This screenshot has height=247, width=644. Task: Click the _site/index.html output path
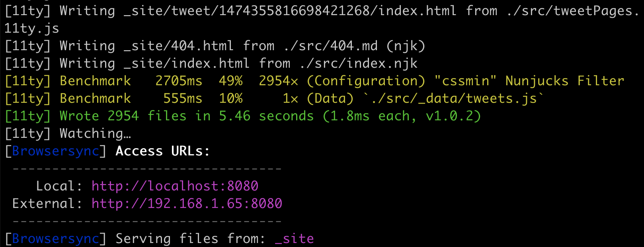tap(186, 63)
